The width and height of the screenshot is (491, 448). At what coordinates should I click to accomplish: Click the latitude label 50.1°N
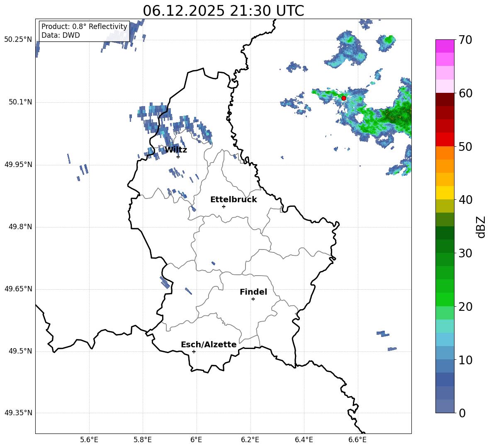(20, 102)
